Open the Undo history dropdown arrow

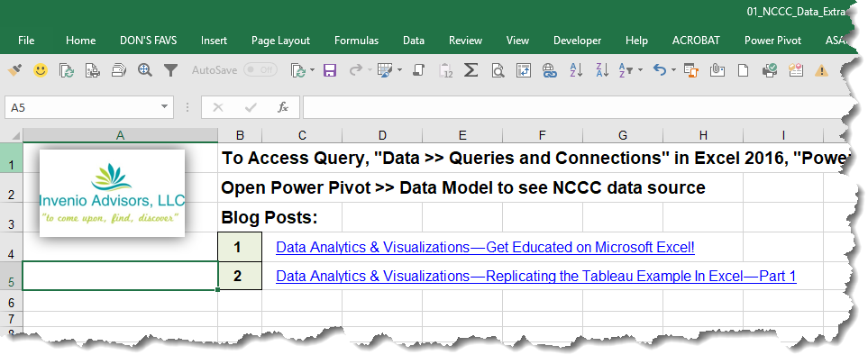[x=673, y=70]
